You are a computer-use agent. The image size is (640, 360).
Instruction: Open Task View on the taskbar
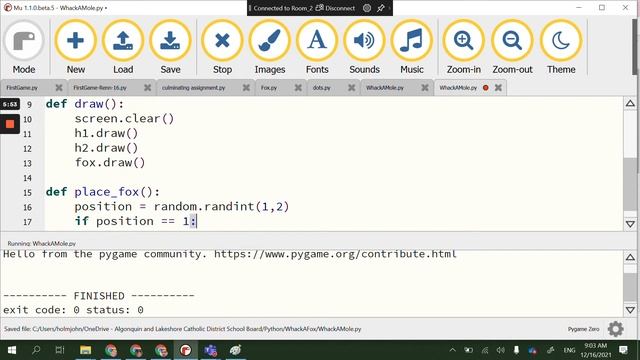[x=60, y=350]
